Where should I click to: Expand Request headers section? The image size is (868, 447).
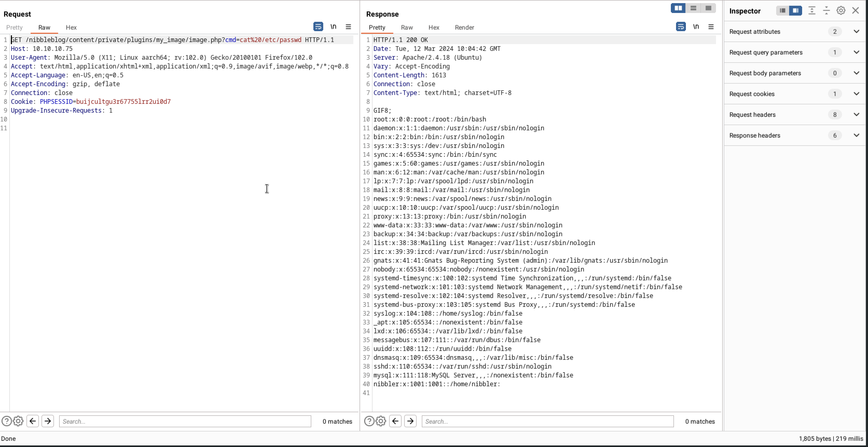click(856, 115)
